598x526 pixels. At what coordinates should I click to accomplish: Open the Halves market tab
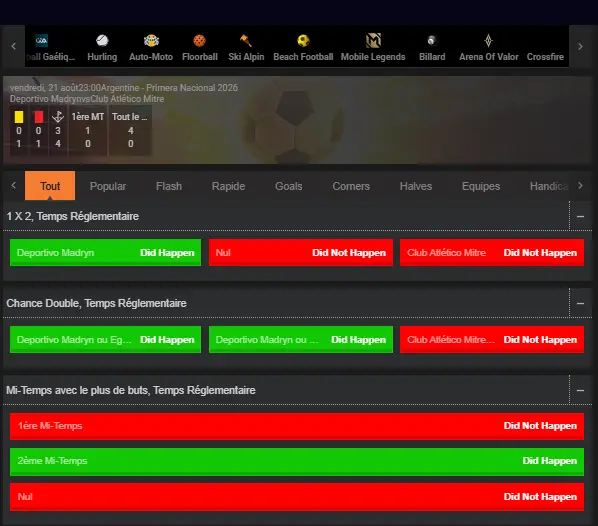click(x=416, y=186)
